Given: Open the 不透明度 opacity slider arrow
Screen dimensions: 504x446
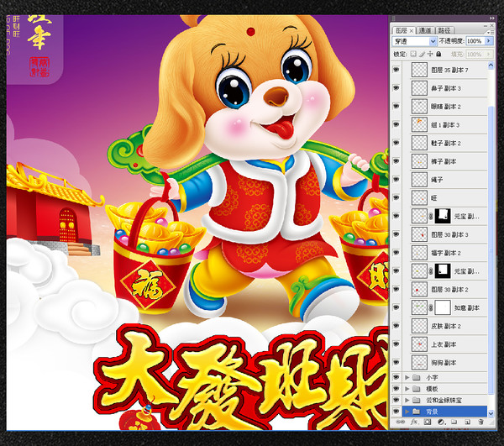Looking at the screenshot, I should coord(489,41).
